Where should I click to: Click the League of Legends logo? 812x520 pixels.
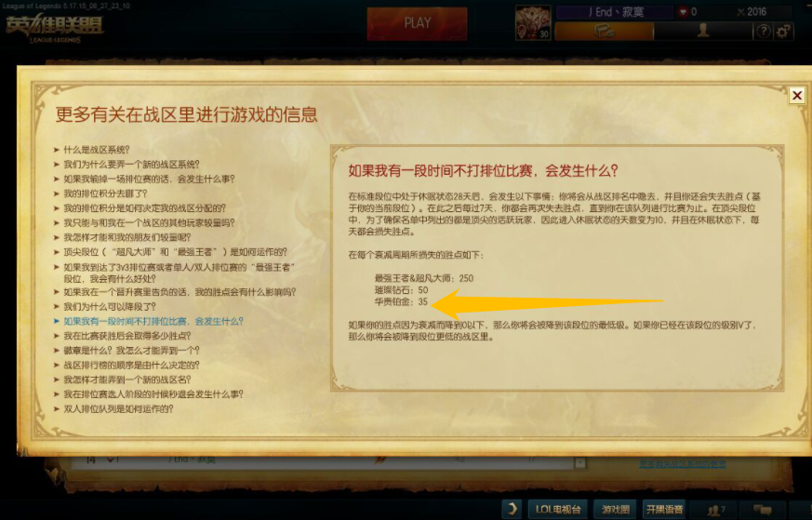(54, 29)
